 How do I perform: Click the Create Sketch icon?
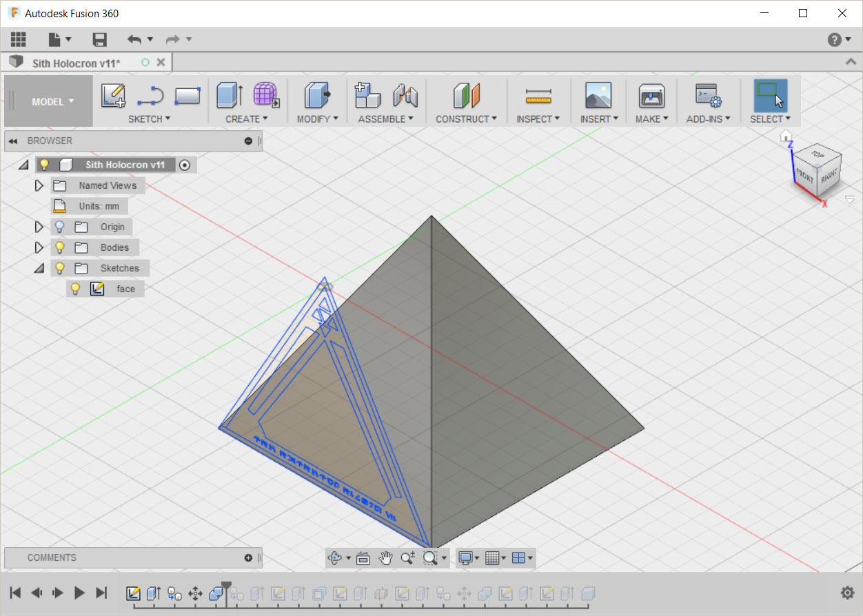pyautogui.click(x=113, y=96)
